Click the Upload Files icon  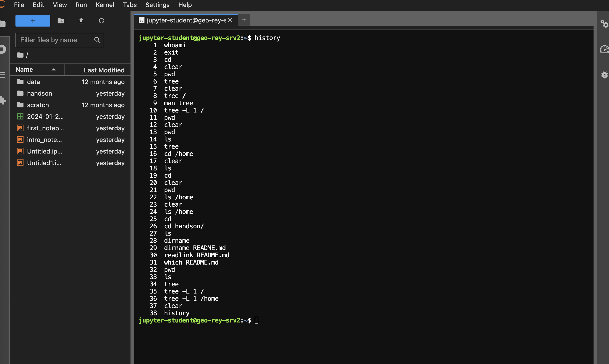tap(81, 21)
